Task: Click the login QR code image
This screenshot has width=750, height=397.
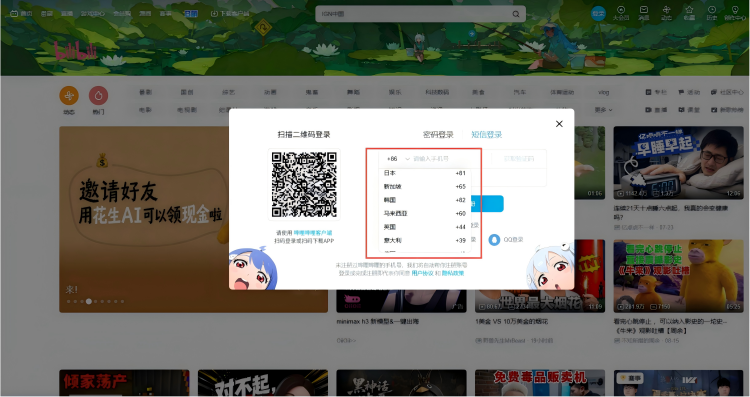Action: click(304, 185)
